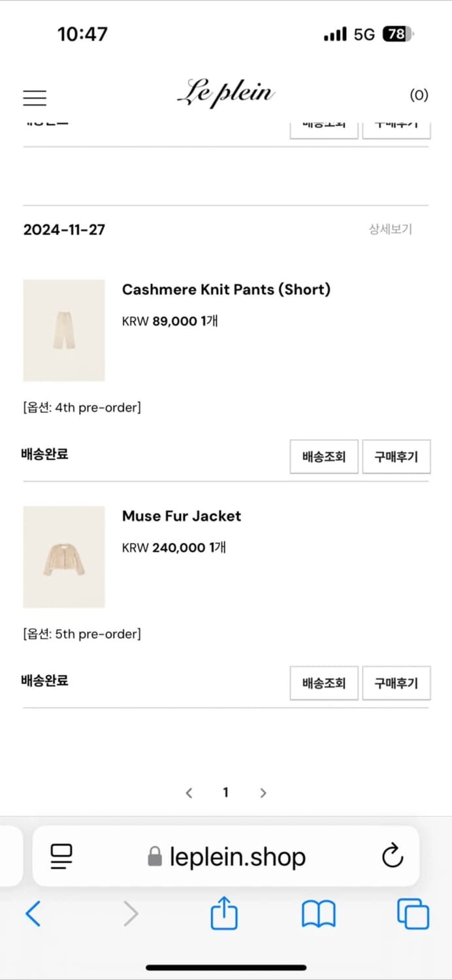Open the shopping cart via (0) icon
This screenshot has width=452, height=980.
coord(419,95)
